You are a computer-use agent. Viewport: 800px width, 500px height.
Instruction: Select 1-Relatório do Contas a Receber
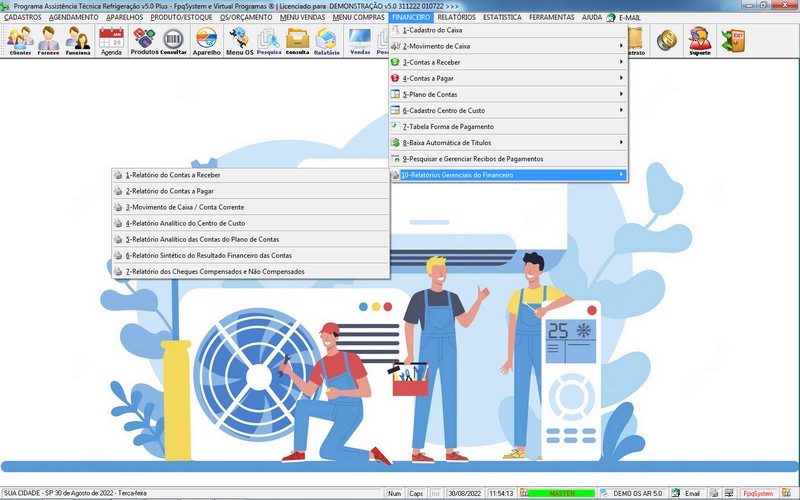[x=173, y=175]
